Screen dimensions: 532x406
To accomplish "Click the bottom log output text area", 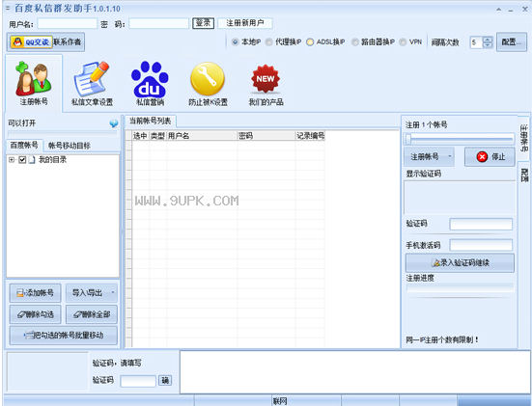I will pyautogui.click(x=355, y=372).
